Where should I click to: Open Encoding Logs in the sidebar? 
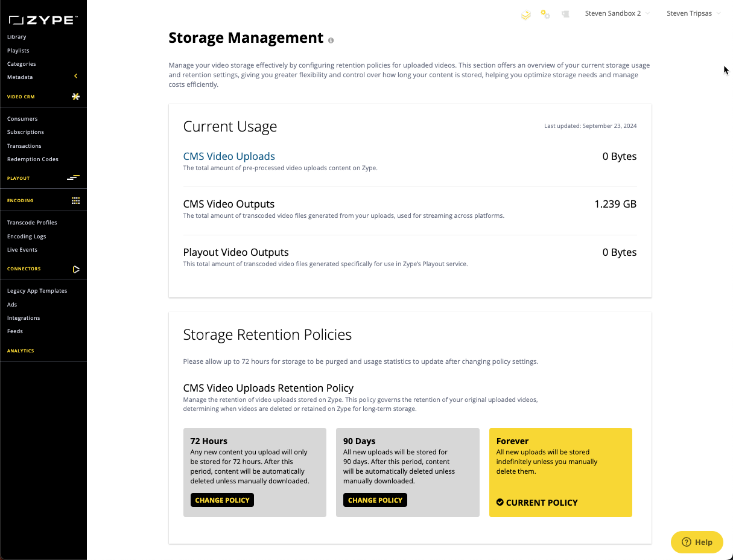point(27,237)
